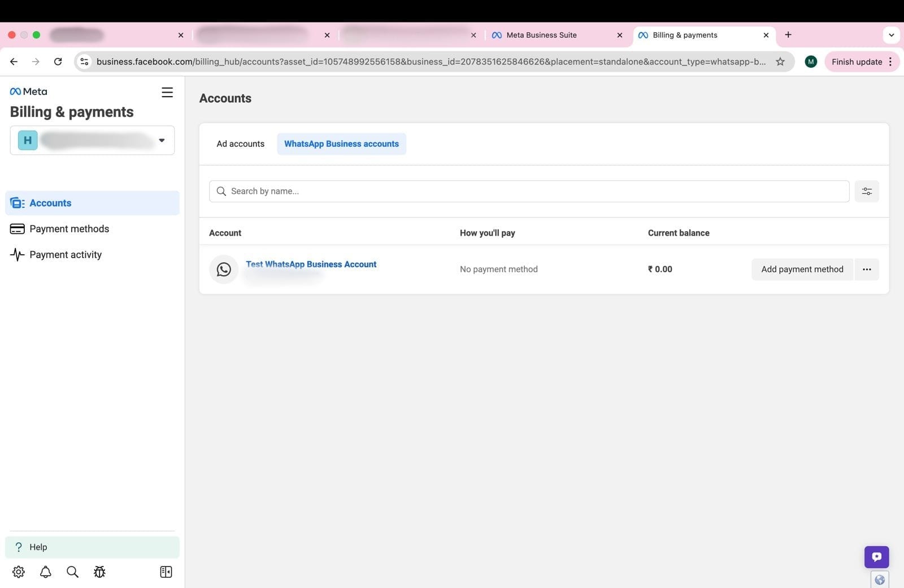Open Payment activity in the sidebar

pyautogui.click(x=66, y=254)
